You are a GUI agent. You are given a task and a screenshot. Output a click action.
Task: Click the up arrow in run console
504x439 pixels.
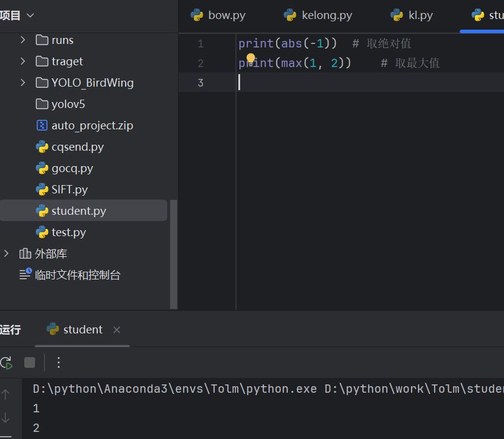6,394
